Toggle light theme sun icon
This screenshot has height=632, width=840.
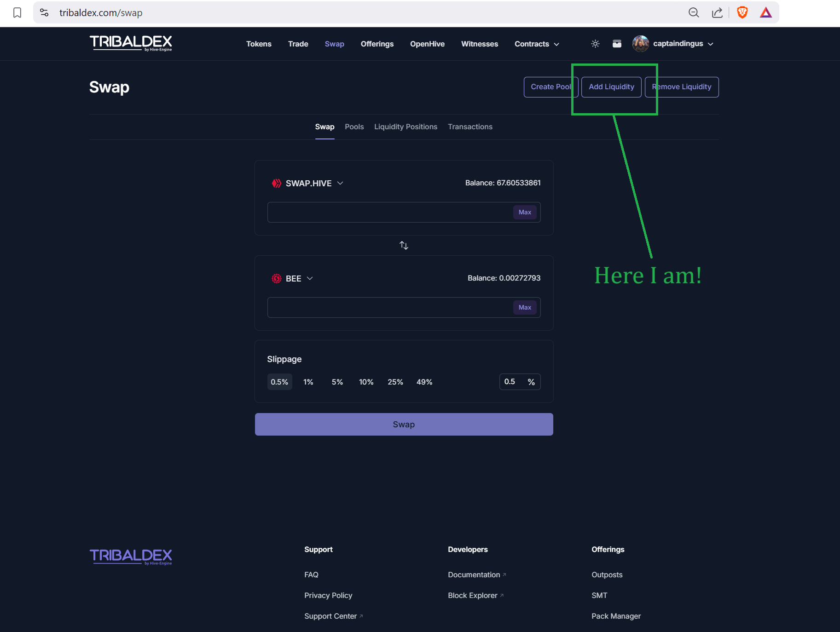[595, 44]
